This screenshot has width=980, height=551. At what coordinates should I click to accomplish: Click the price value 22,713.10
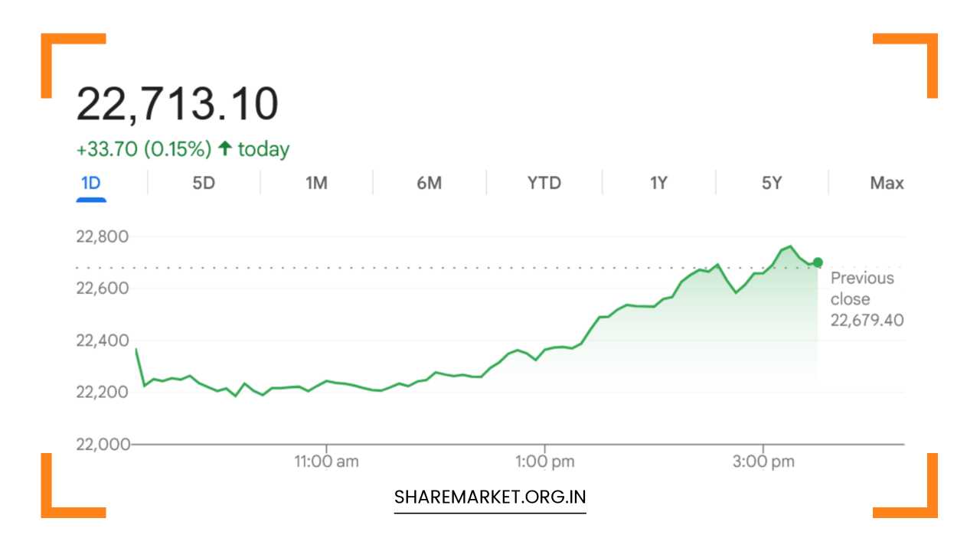pos(178,103)
